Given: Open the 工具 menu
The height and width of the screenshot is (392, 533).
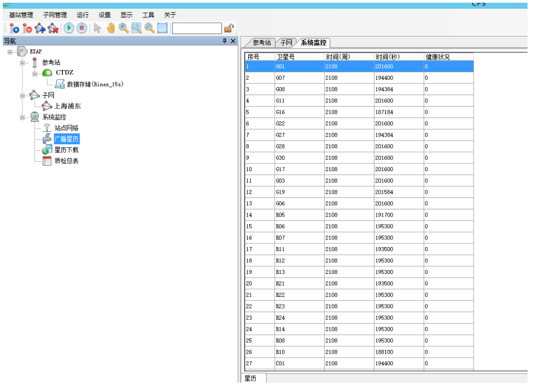Looking at the screenshot, I should click(x=148, y=15).
